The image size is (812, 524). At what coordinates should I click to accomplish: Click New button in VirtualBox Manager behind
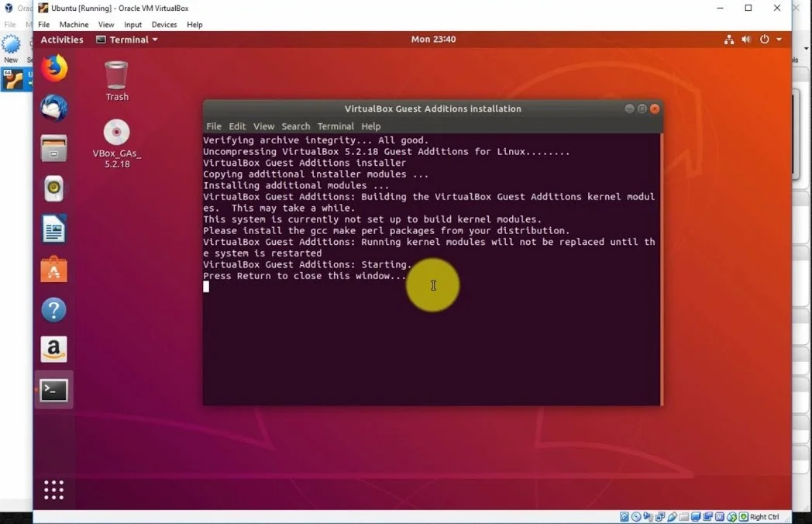click(x=11, y=50)
